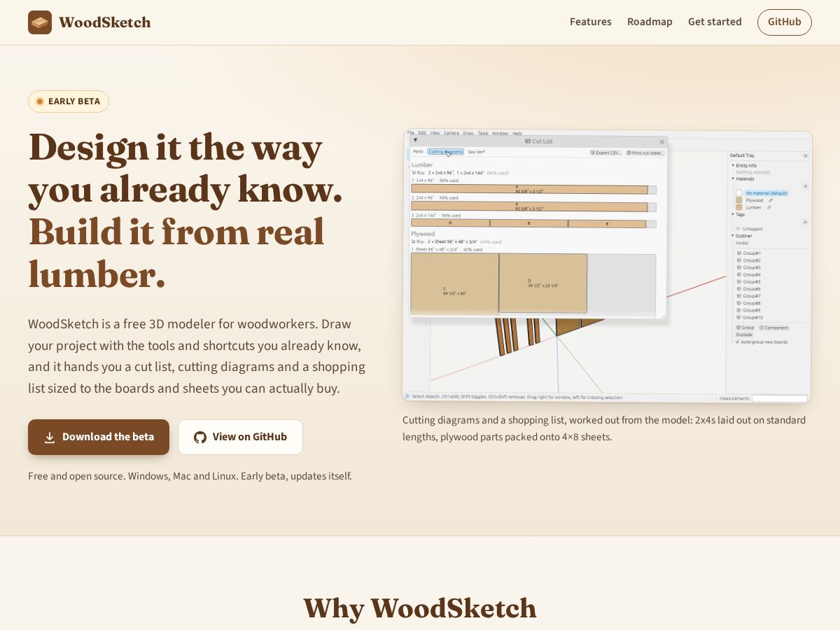Click the cube icon next to Group#7

[738, 296]
